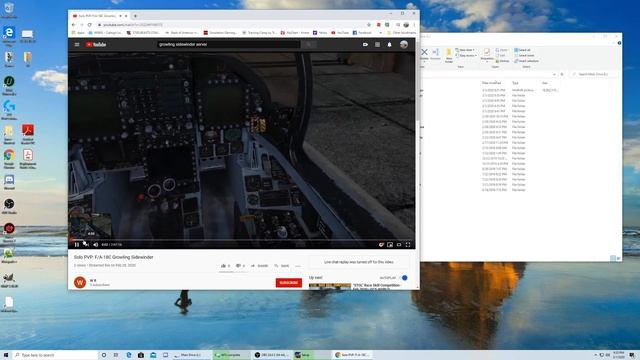This screenshot has width=640, height=360.
Task: Create a New folder from the Explorer ribbon
Action: click(x=449, y=55)
